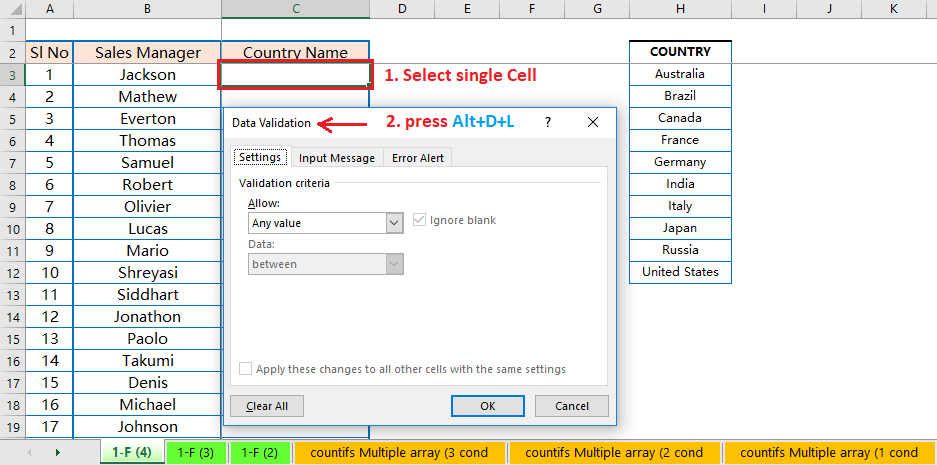Select row 12 header
This screenshot has width=937, height=465.
click(13, 273)
